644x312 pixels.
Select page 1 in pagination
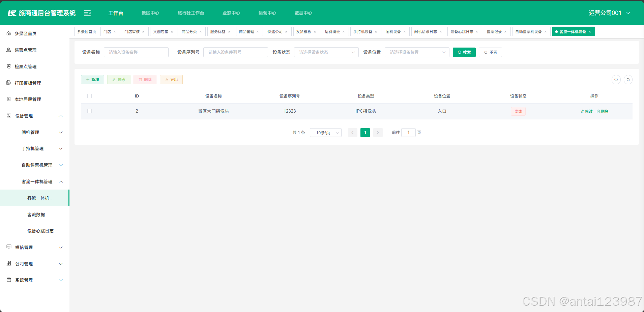point(365,133)
